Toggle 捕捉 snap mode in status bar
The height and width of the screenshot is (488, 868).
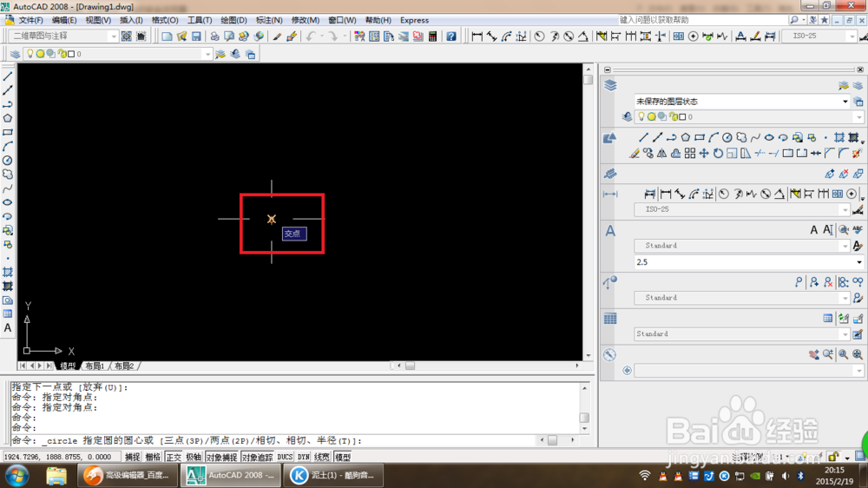tap(132, 457)
